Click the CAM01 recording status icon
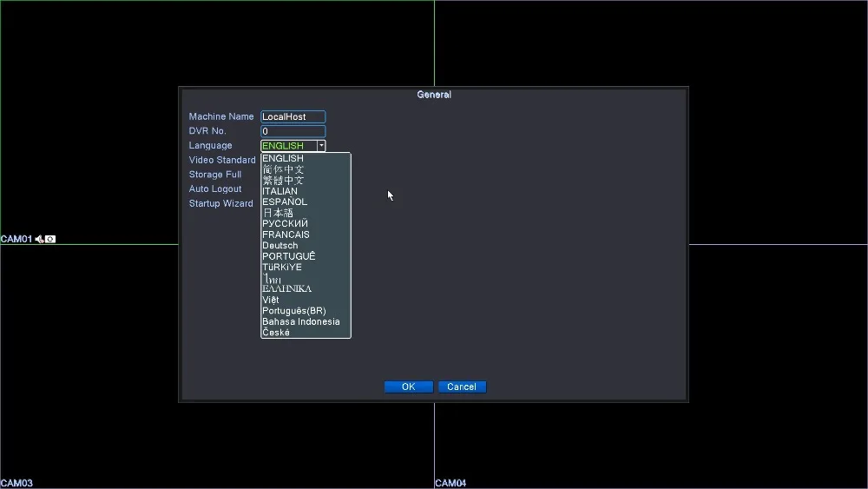 click(x=50, y=239)
